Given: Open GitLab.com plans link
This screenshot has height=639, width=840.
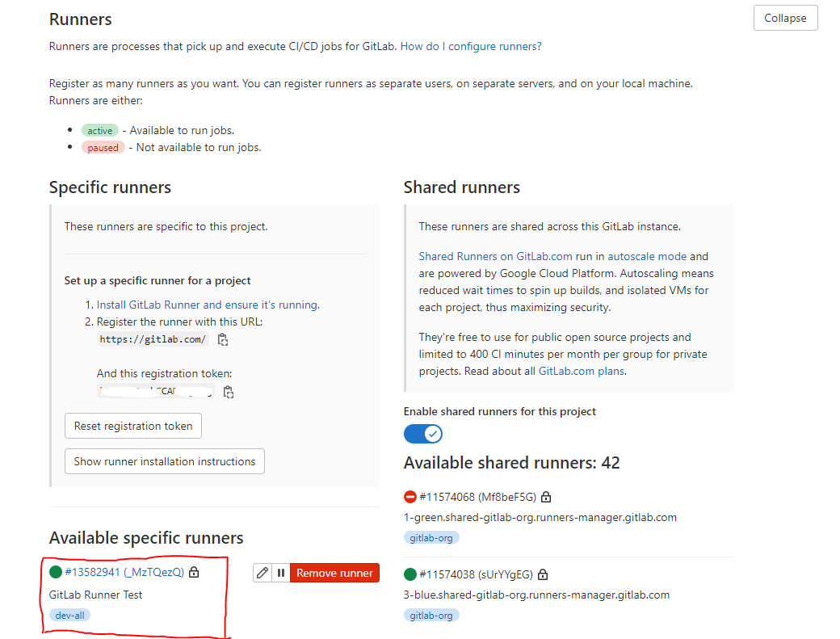Looking at the screenshot, I should (x=582, y=371).
